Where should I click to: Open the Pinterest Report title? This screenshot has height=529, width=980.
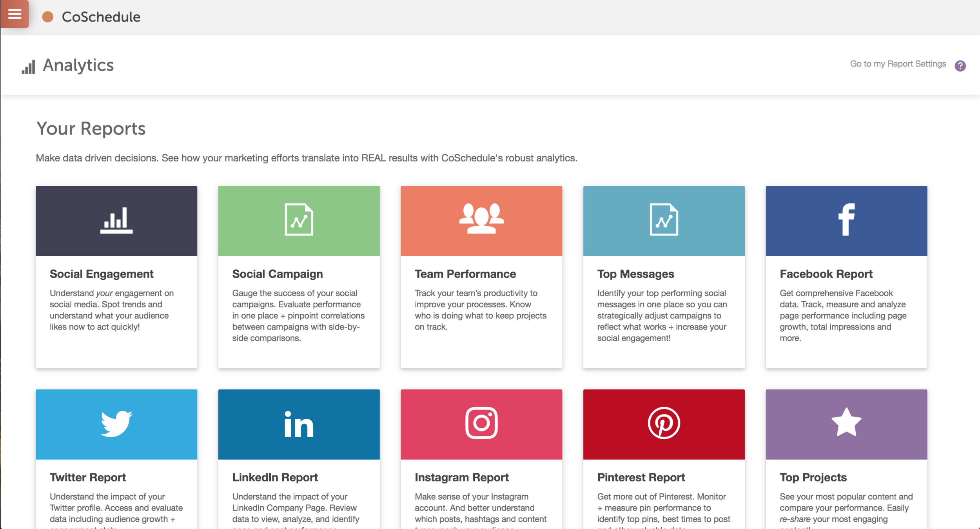(641, 477)
